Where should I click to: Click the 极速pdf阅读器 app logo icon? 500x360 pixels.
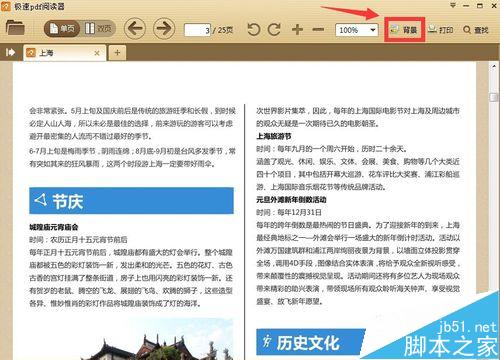point(6,6)
